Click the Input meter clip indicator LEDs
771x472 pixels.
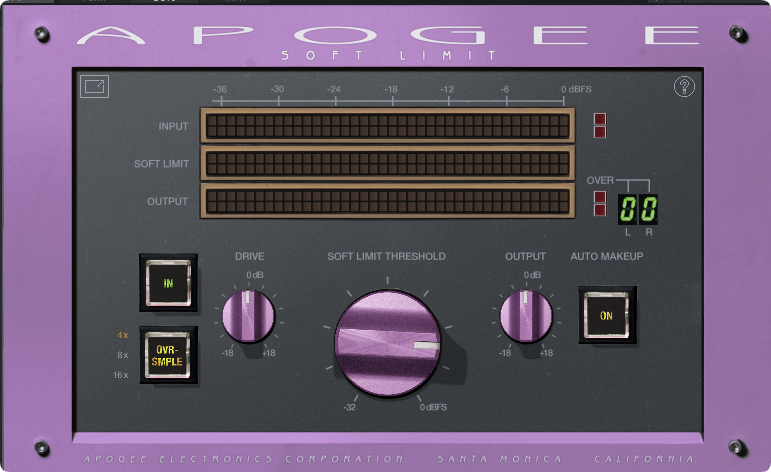[600, 125]
